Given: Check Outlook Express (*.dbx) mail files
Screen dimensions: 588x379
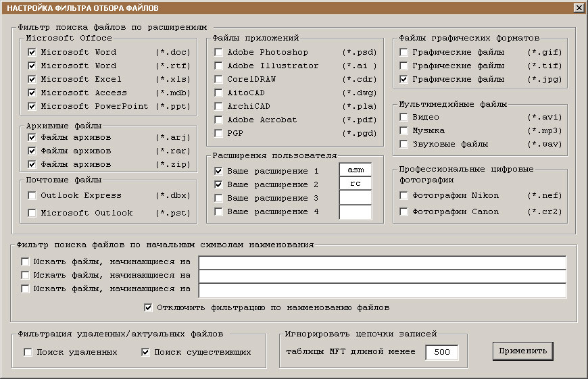Looking at the screenshot, I should click(32, 196).
